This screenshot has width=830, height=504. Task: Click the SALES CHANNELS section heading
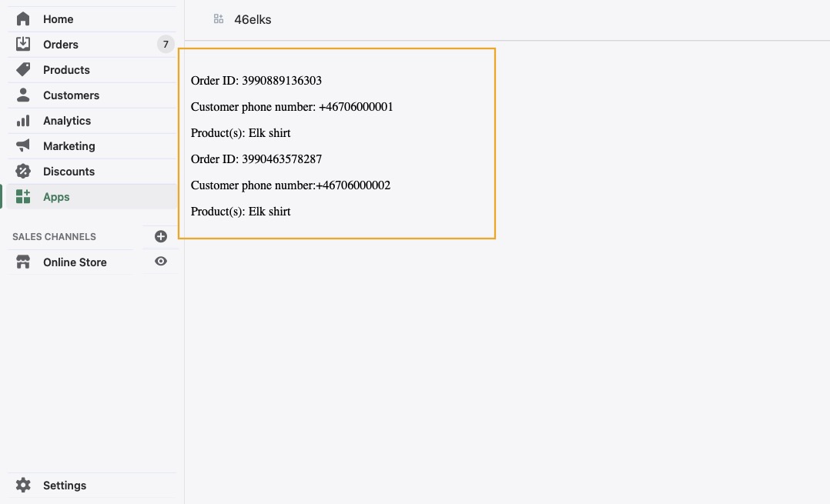[x=54, y=237]
